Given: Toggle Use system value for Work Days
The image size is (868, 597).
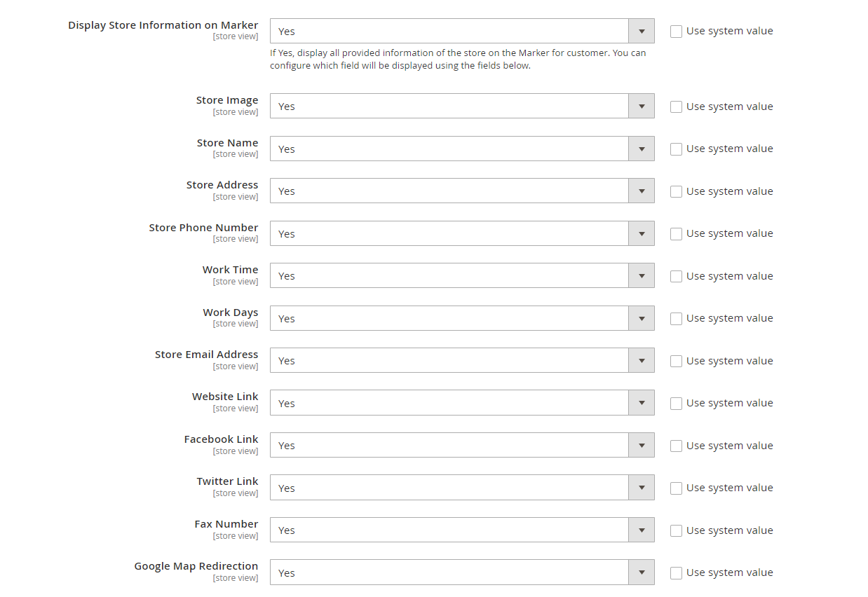Looking at the screenshot, I should pos(676,319).
